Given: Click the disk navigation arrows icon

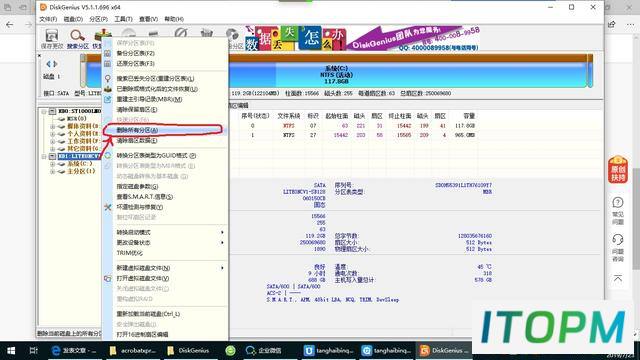Looking at the screenshot, I should 52,64.
